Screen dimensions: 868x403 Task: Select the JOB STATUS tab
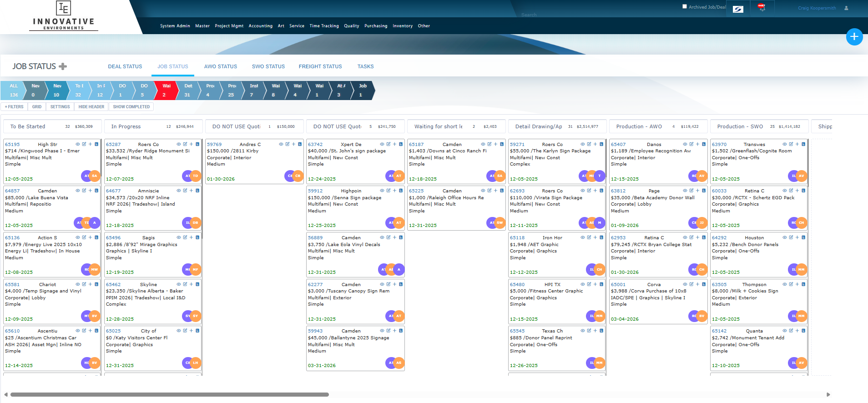coord(173,66)
